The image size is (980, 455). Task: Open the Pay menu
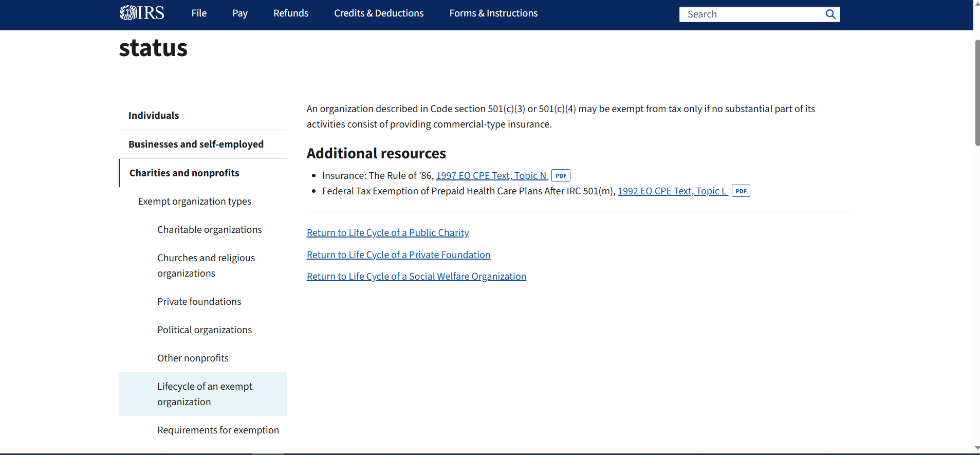(240, 13)
